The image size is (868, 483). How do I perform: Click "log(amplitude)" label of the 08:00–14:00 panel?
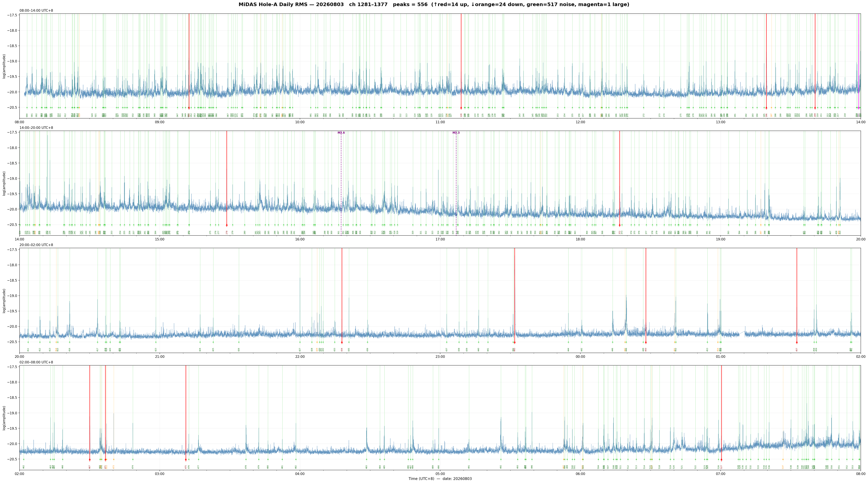tap(4, 66)
